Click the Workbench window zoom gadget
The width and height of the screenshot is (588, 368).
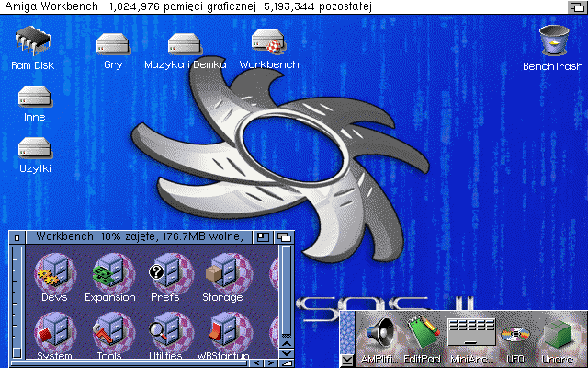tap(263, 237)
